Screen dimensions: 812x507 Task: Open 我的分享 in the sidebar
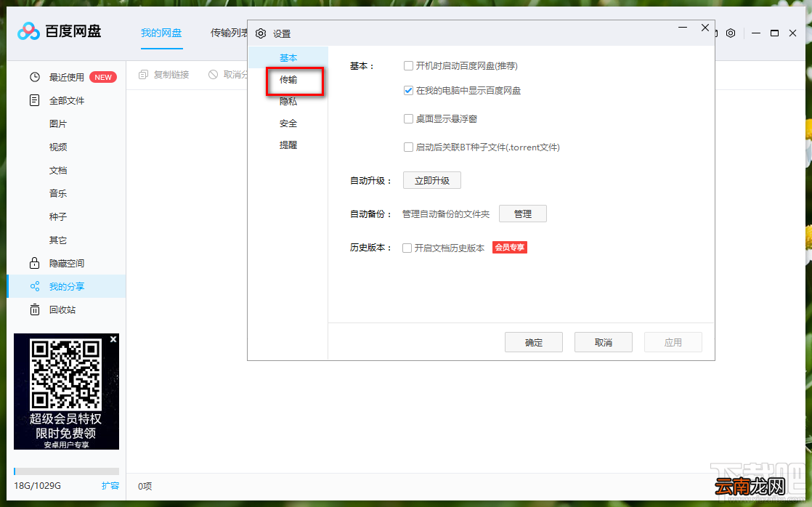pyautogui.click(x=66, y=286)
